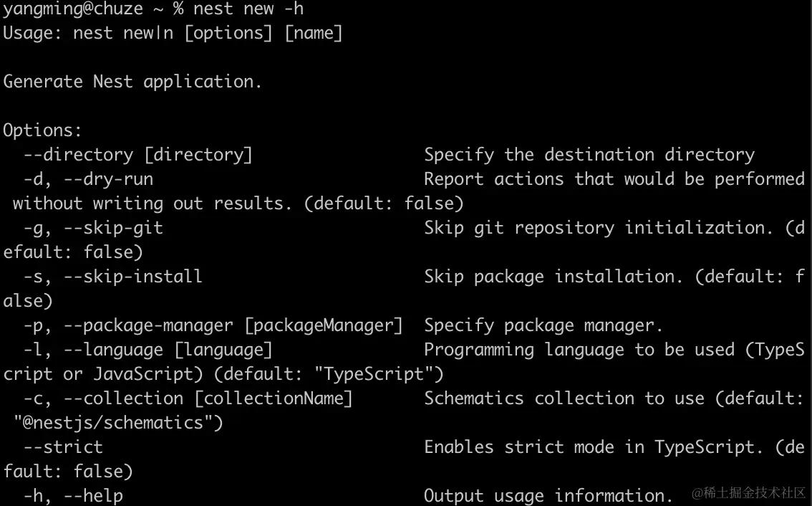Click the 'Generate Nest application.' text
The height and width of the screenshot is (506, 812).
132,82
